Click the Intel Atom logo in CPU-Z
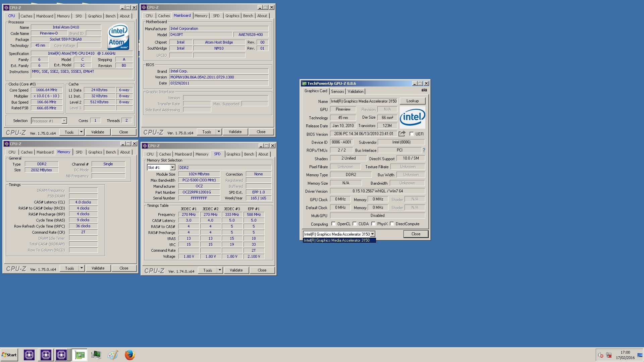This screenshot has width=644, height=362. pyautogui.click(x=118, y=37)
